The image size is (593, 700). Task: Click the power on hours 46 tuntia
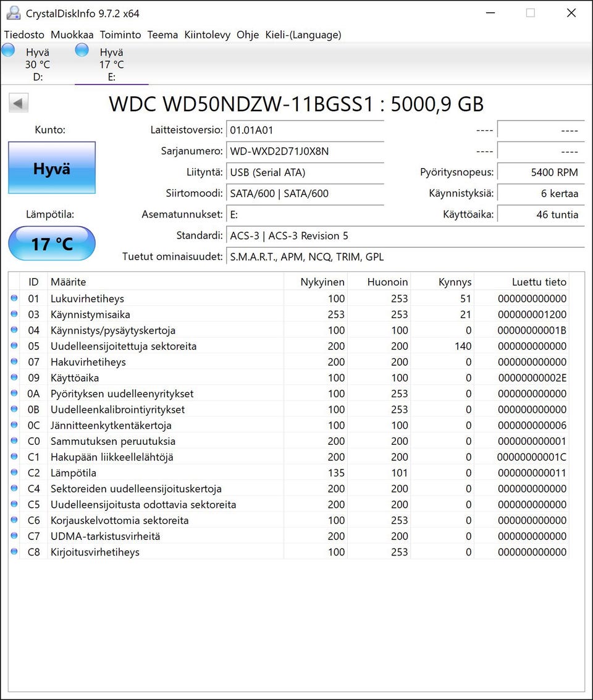(540, 215)
